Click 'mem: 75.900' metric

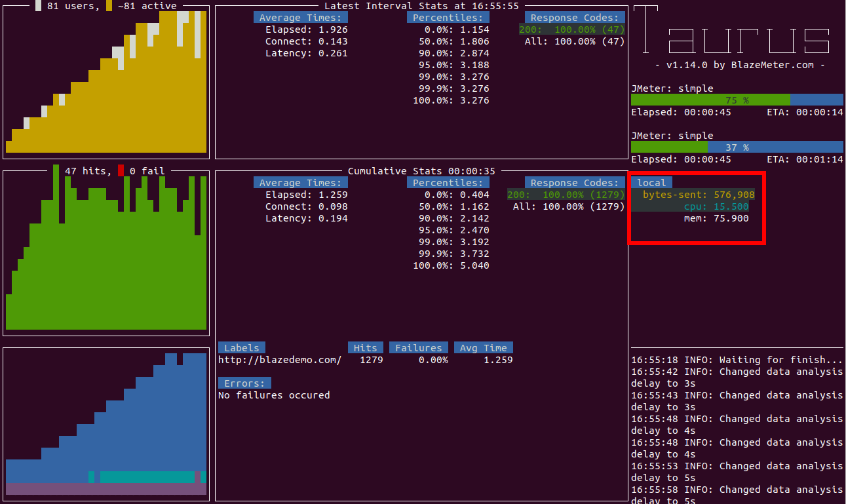point(716,218)
